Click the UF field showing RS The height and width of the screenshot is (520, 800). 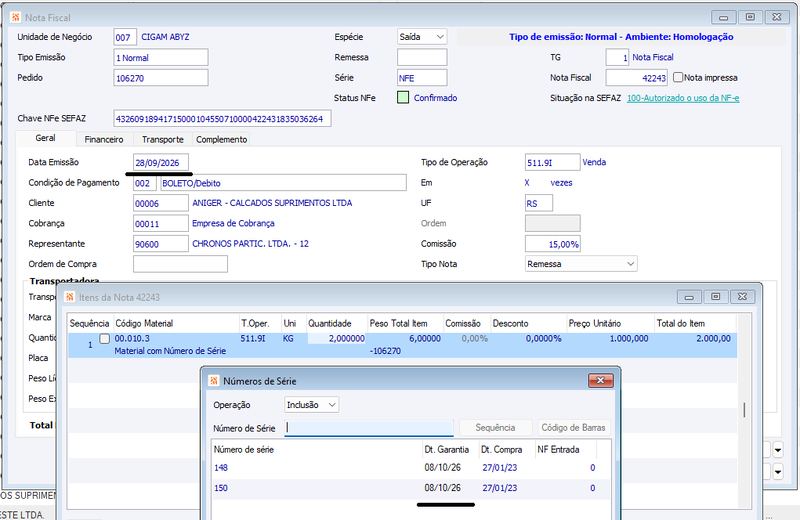(539, 203)
